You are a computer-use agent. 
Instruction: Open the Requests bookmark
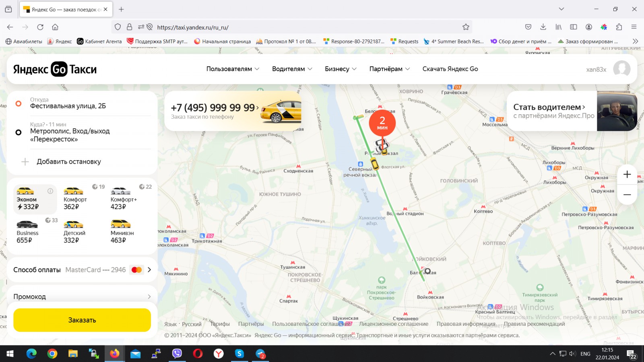pyautogui.click(x=405, y=41)
